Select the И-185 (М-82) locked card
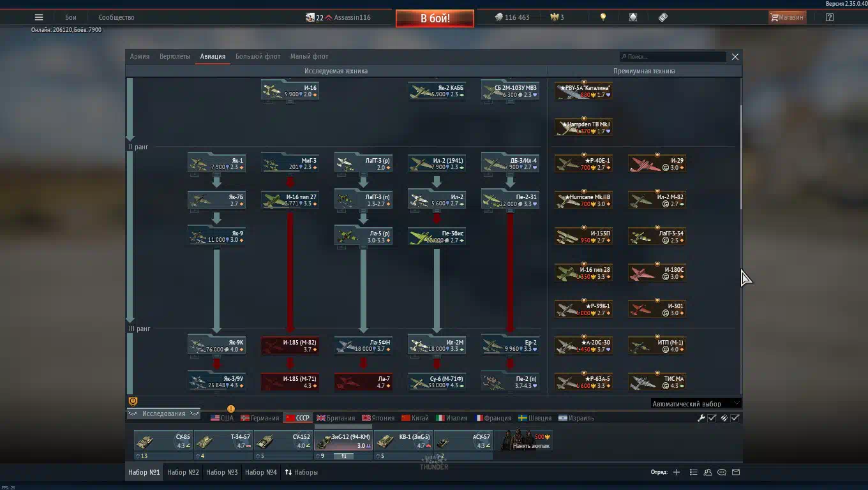The height and width of the screenshot is (490, 868). (x=290, y=345)
